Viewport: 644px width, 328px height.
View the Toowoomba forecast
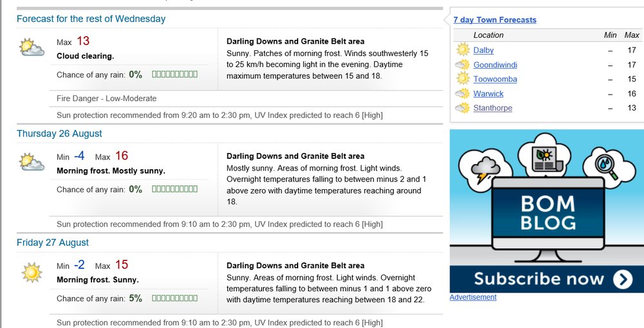click(495, 79)
